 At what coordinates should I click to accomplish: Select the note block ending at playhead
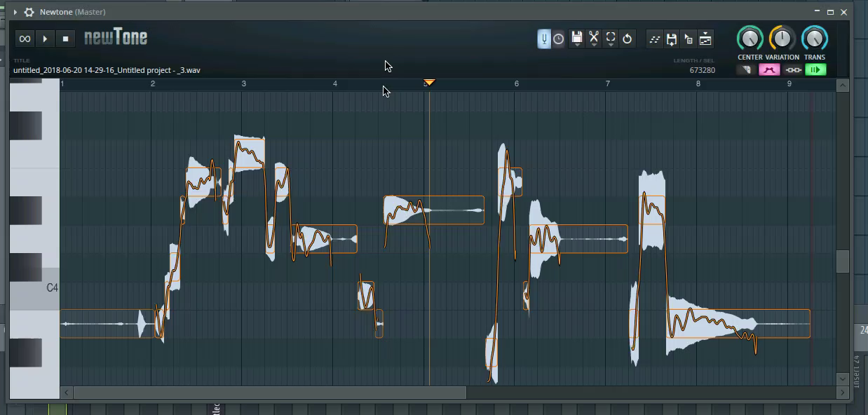click(x=433, y=210)
